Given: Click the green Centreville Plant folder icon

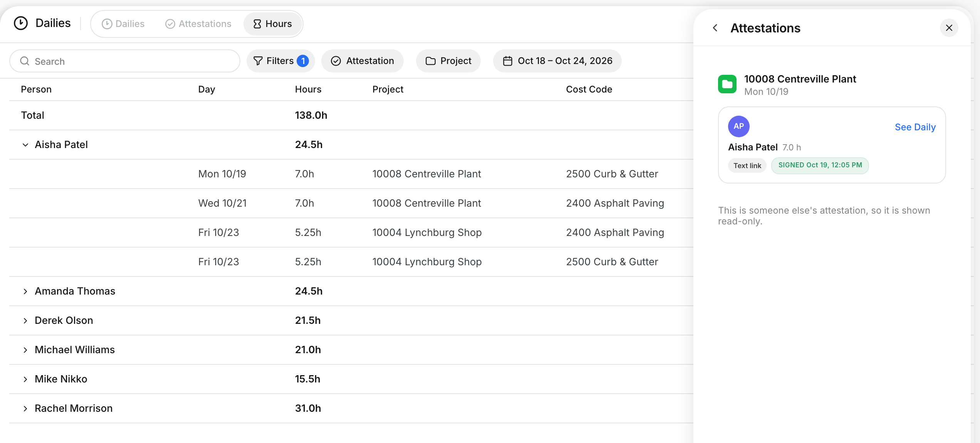Looking at the screenshot, I should [x=727, y=84].
